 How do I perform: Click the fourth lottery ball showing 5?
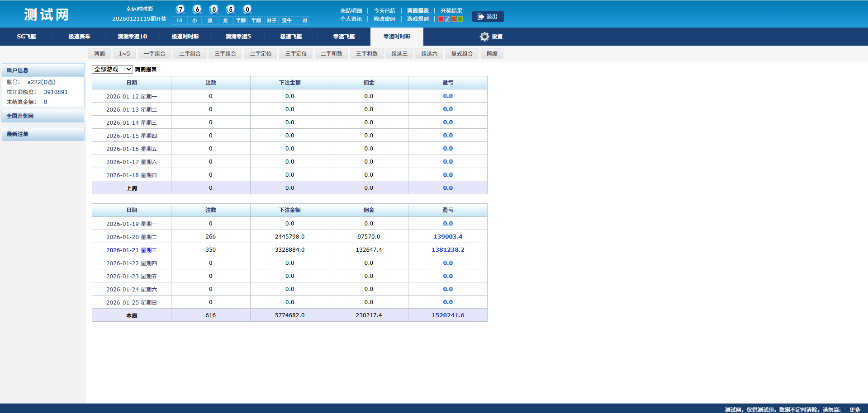tap(231, 9)
